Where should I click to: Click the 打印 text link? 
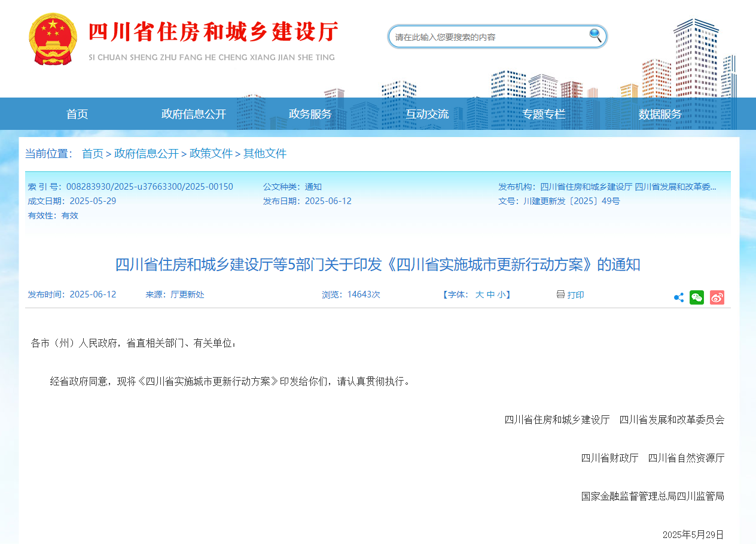click(x=575, y=295)
